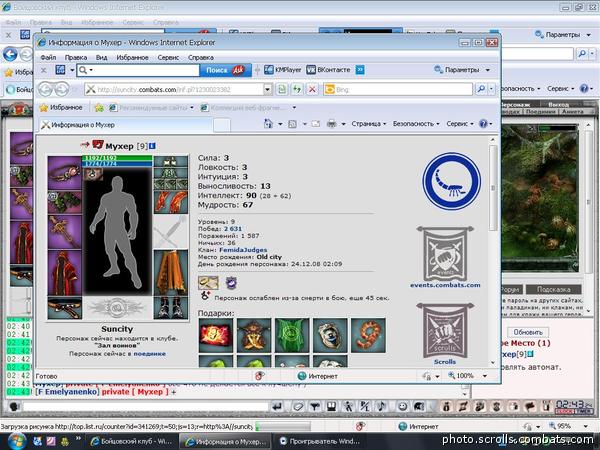Expand the Рекомендуемые сайты dropdown
600x450 pixels.
pos(192,108)
